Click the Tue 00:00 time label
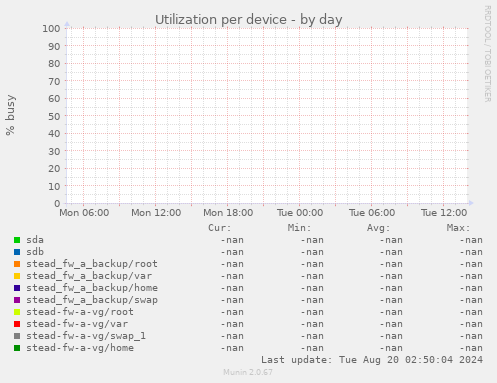This screenshot has width=497, height=383. (300, 213)
